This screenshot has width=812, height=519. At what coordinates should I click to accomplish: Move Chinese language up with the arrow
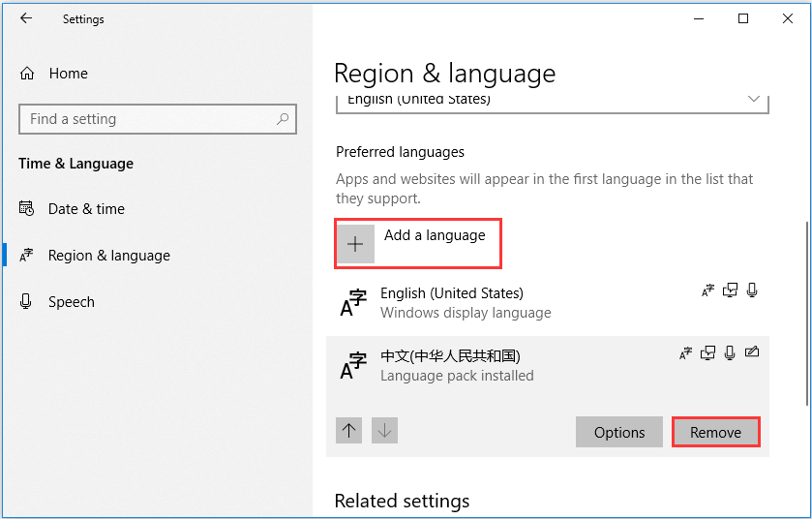[x=348, y=431]
